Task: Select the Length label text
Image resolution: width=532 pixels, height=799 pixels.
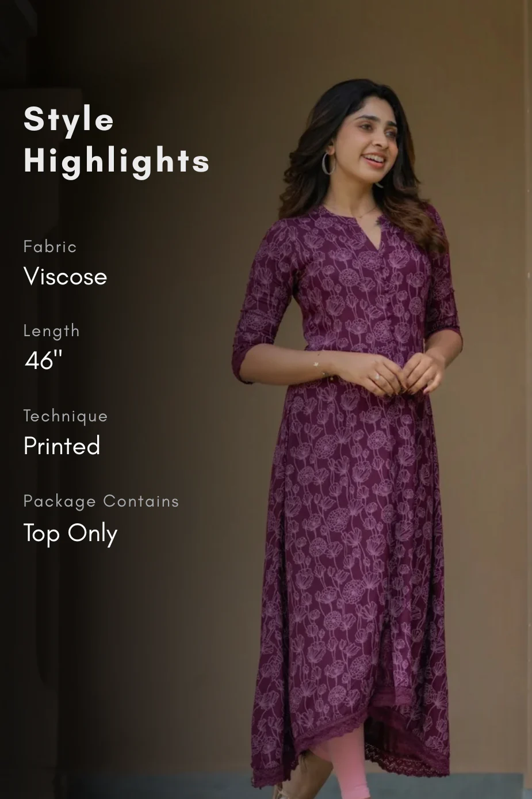Action: tap(51, 331)
